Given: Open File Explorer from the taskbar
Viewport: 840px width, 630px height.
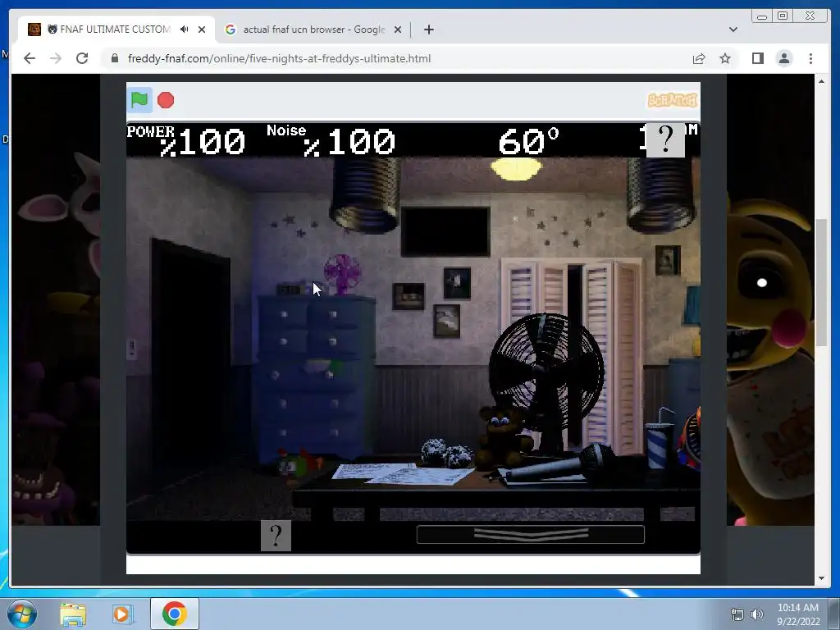Looking at the screenshot, I should 73,614.
